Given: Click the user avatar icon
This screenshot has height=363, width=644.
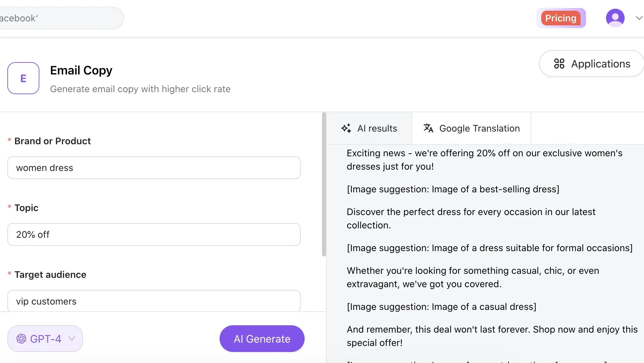Looking at the screenshot, I should (615, 18).
